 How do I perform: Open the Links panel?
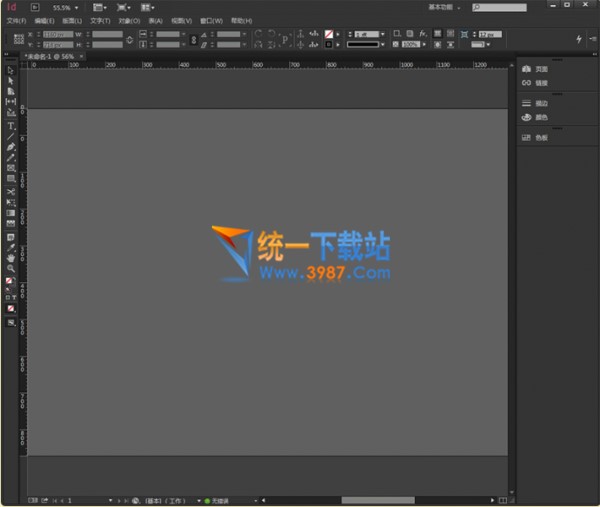pos(535,83)
